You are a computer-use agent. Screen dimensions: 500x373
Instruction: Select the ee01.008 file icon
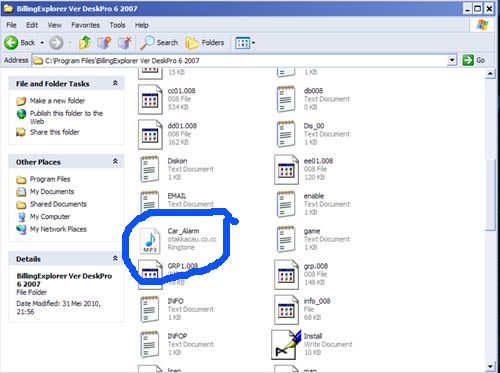pyautogui.click(x=286, y=169)
